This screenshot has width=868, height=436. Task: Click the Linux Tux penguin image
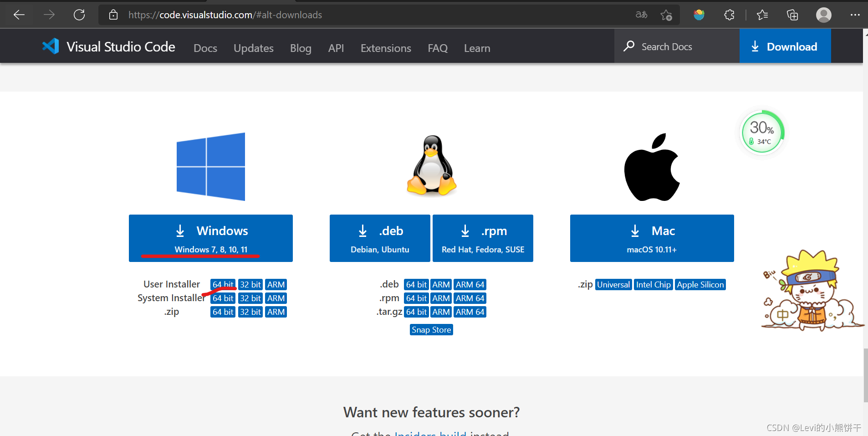tap(431, 165)
